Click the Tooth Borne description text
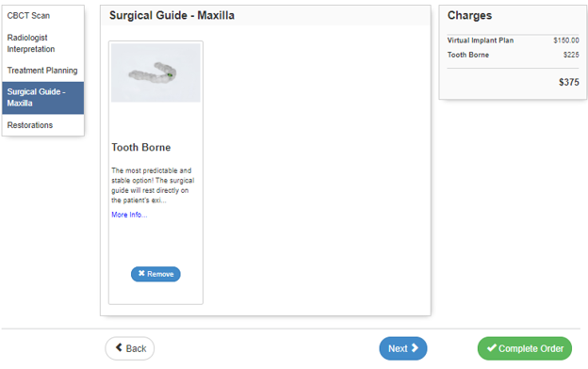Image resolution: width=588 pixels, height=369 pixels. pos(153,185)
